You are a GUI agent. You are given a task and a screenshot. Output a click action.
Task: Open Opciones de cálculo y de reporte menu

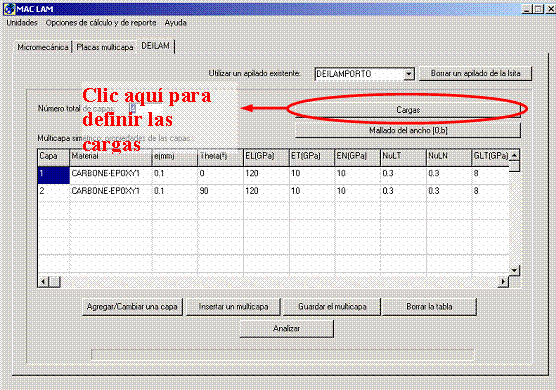tap(101, 23)
